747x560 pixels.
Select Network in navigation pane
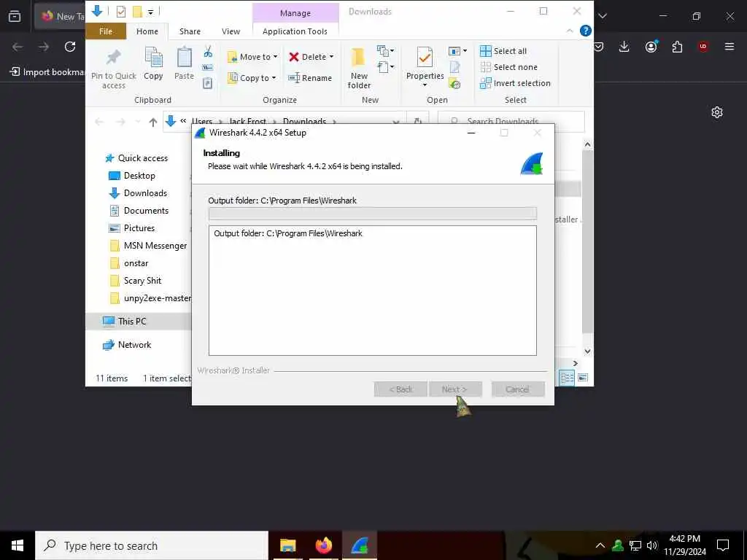click(134, 345)
